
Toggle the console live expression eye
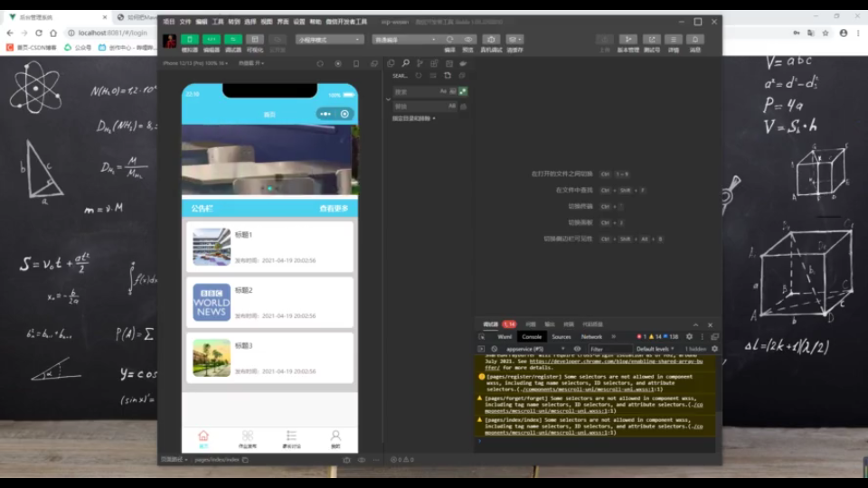point(577,349)
